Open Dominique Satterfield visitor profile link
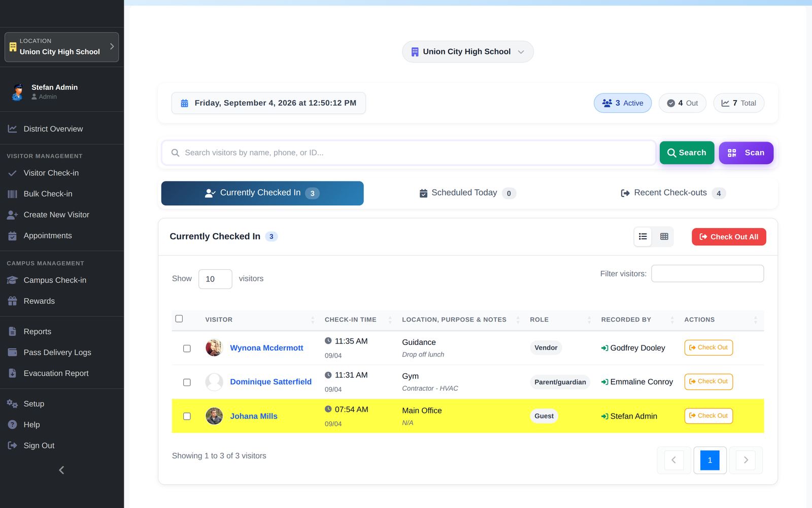The width and height of the screenshot is (812, 508). click(x=270, y=382)
